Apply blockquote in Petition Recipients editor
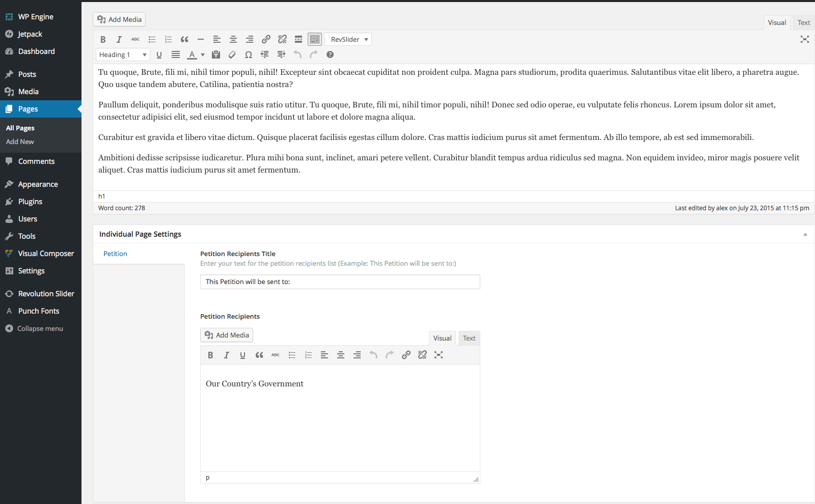Screen dimensions: 815x504 tap(259, 355)
